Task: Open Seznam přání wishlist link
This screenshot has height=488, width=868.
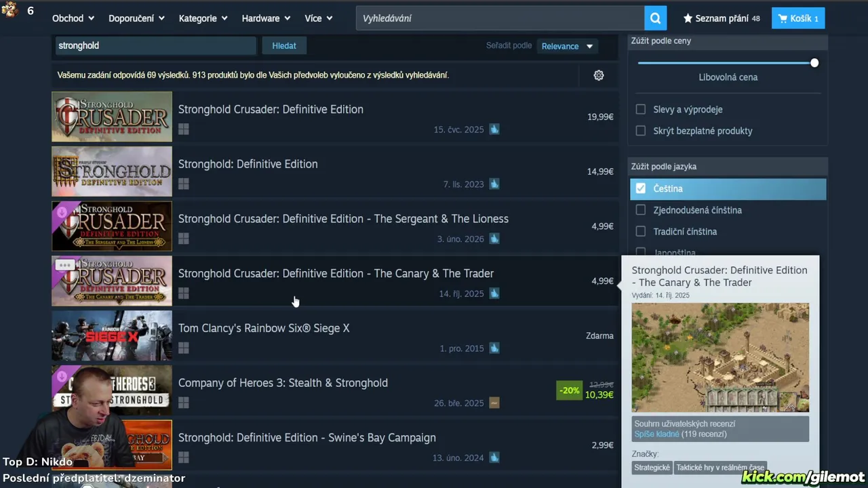Action: point(721,18)
